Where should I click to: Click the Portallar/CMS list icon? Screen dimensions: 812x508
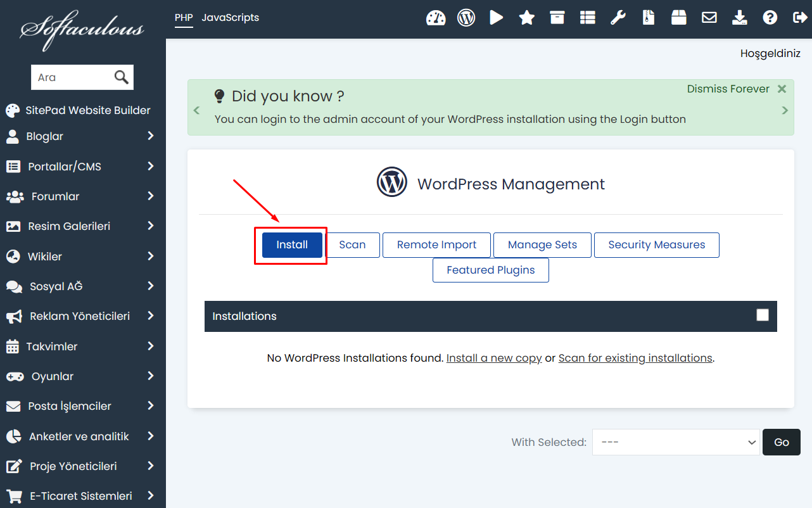tap(13, 167)
